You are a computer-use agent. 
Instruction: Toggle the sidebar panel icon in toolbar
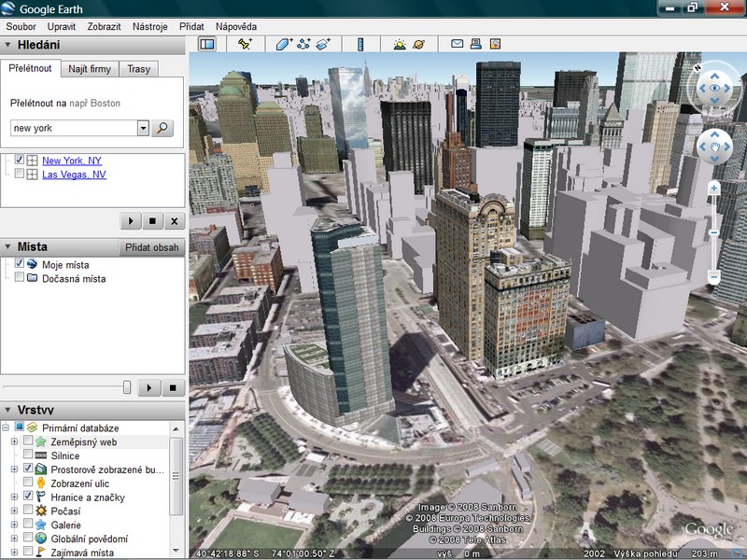tap(207, 44)
